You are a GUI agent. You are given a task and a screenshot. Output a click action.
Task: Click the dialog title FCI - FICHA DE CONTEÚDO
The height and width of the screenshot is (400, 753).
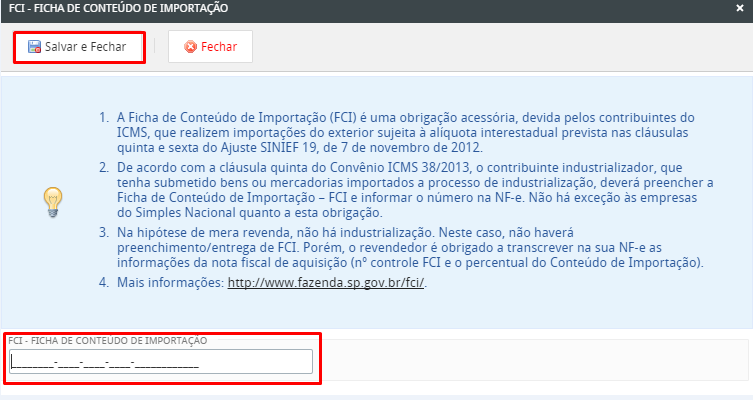coord(118,8)
